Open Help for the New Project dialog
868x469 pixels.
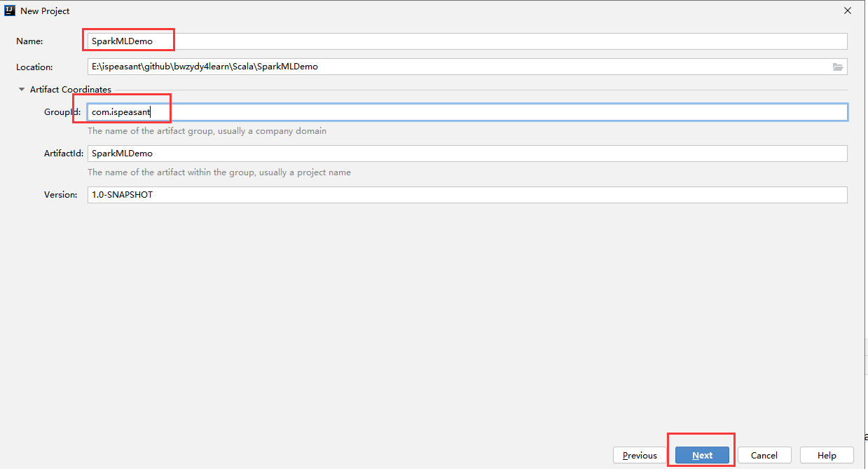point(827,455)
